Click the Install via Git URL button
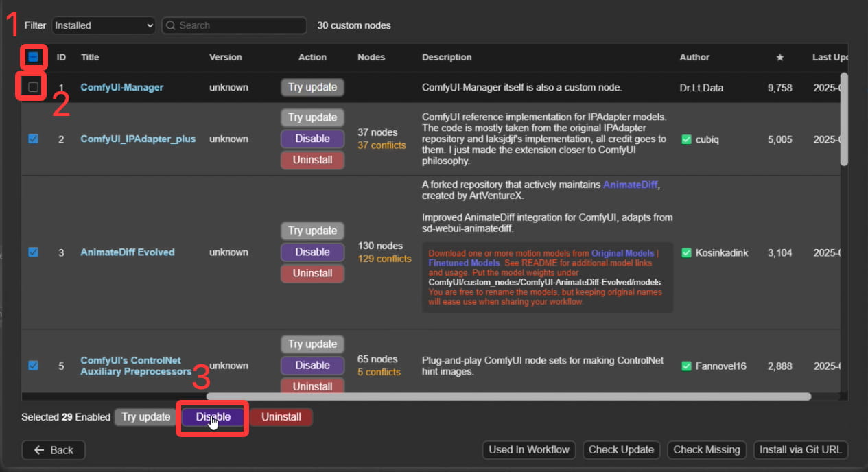The height and width of the screenshot is (472, 868). pos(801,450)
